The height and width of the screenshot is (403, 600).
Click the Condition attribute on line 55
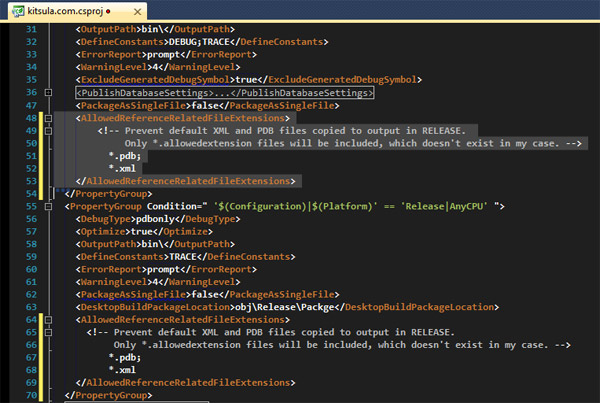tap(176, 206)
